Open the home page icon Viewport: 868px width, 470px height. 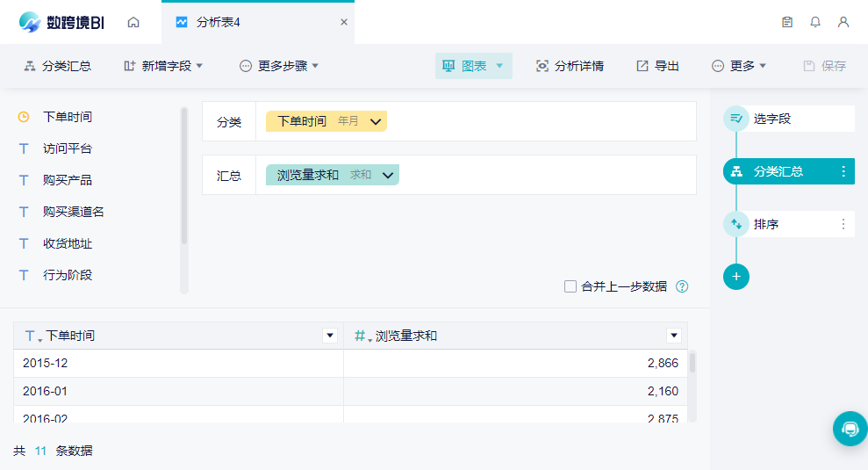(133, 22)
